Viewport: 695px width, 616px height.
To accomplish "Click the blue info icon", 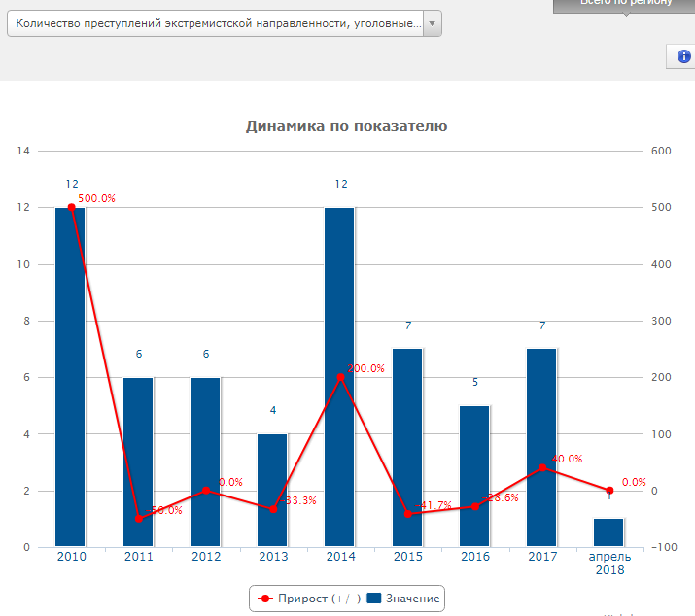I will coord(683,56).
